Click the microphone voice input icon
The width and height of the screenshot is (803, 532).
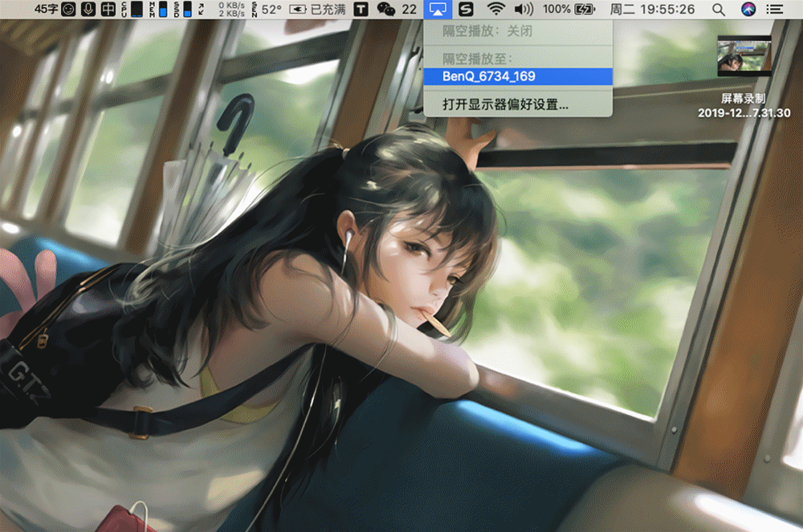(88, 9)
